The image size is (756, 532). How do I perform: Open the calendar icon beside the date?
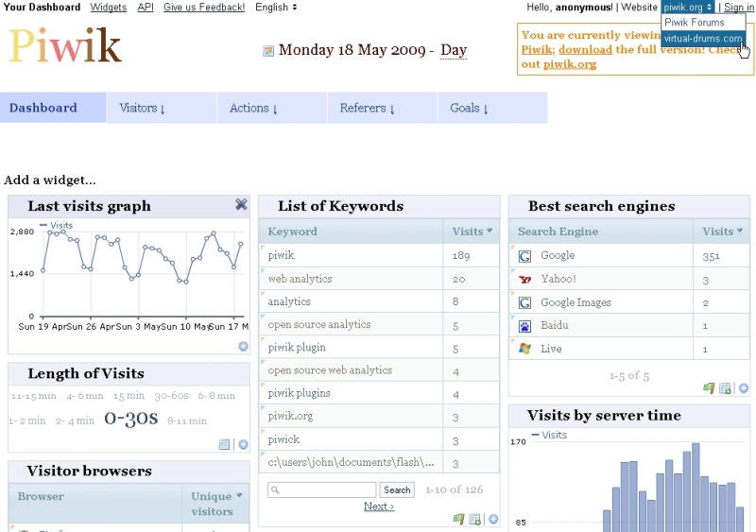(268, 51)
